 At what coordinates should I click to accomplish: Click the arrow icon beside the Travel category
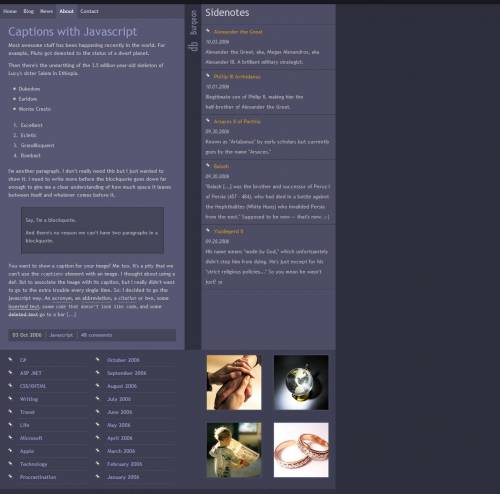click(10, 411)
